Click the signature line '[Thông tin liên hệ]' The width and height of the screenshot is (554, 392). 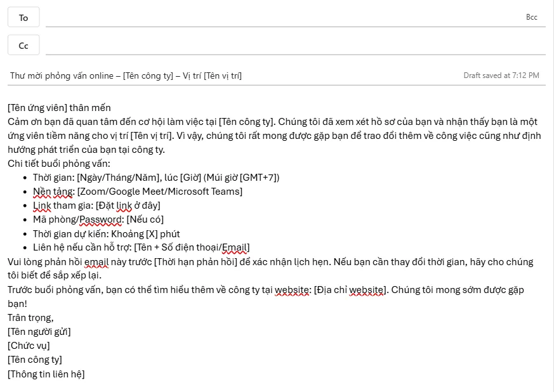tap(46, 374)
